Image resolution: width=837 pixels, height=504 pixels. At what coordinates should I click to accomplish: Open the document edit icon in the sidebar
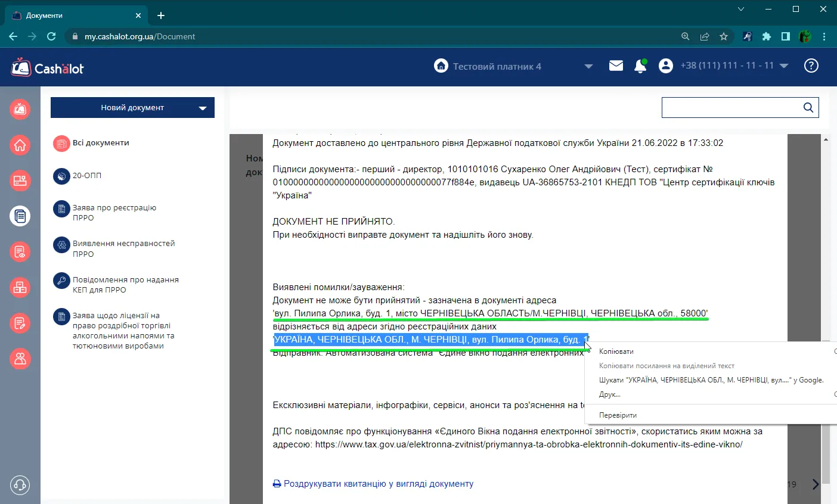pyautogui.click(x=20, y=323)
